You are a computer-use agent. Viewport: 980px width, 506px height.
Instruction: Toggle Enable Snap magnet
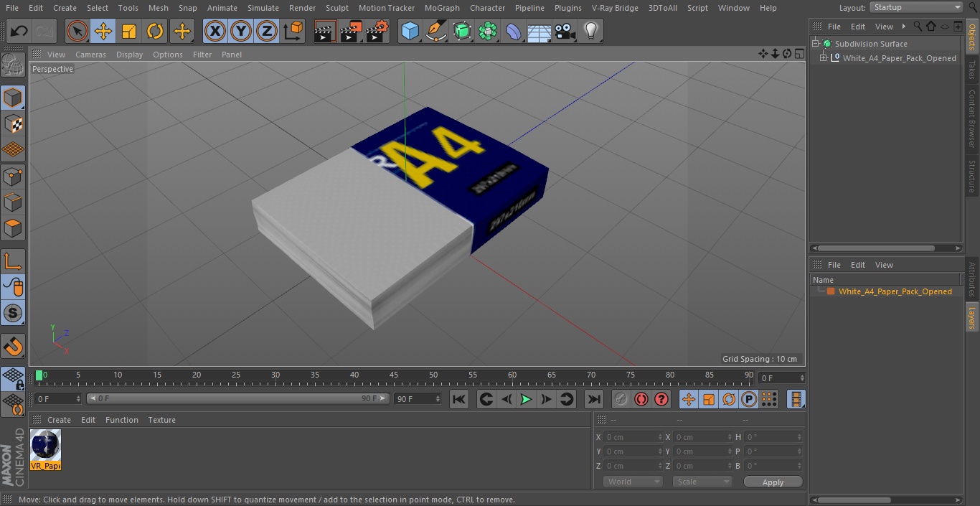13,347
